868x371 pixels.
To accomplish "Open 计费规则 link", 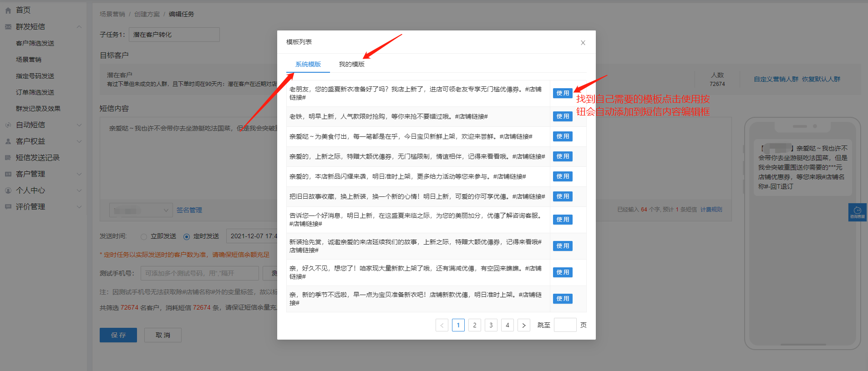I will click(711, 210).
